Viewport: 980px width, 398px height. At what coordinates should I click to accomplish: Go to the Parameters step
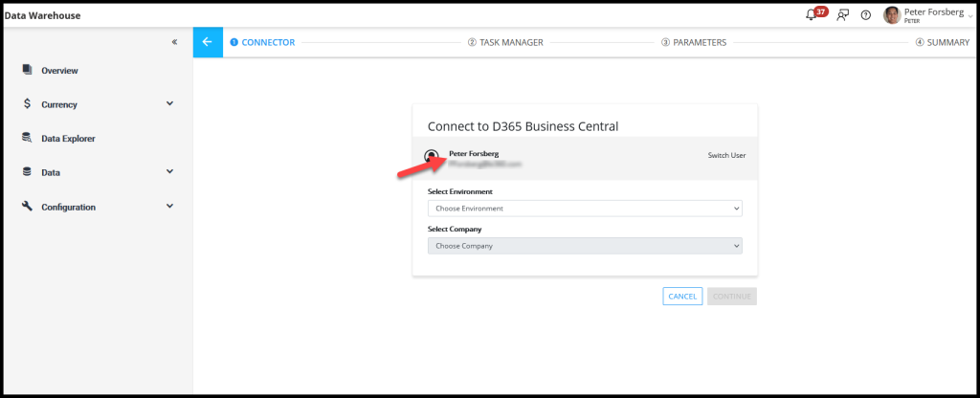click(694, 42)
